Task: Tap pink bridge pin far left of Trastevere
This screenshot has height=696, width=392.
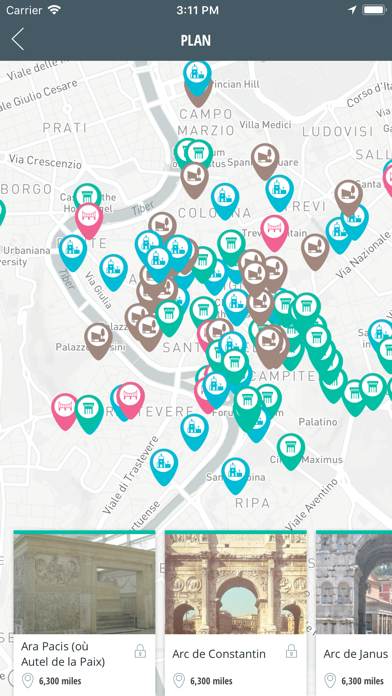Action: [65, 411]
